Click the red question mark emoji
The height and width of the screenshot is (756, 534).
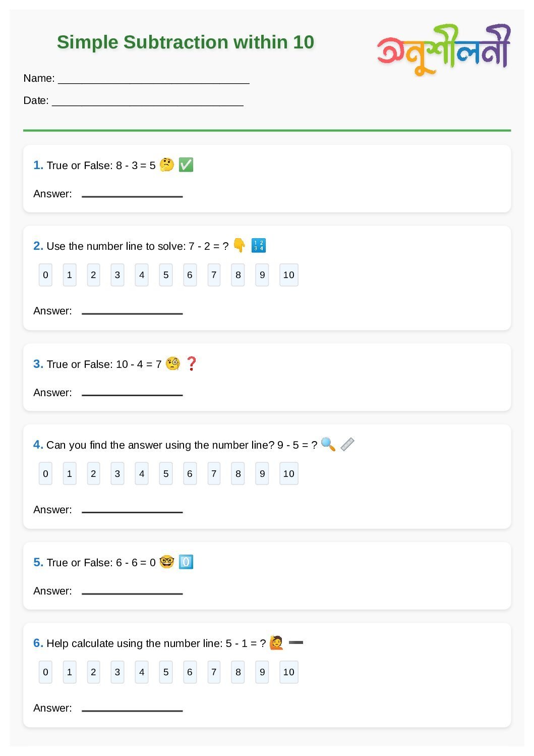192,363
